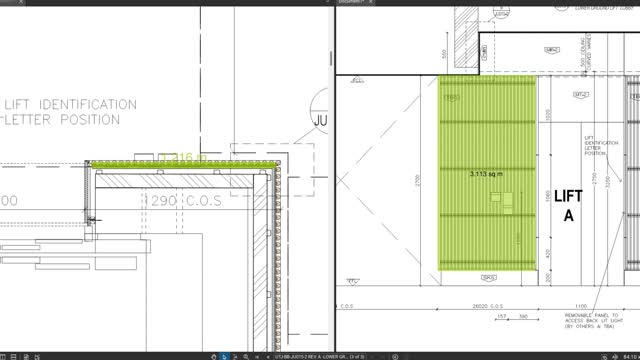Click the fourth view icon at bottom-left
This screenshot has height=360, width=640.
pyautogui.click(x=38, y=357)
